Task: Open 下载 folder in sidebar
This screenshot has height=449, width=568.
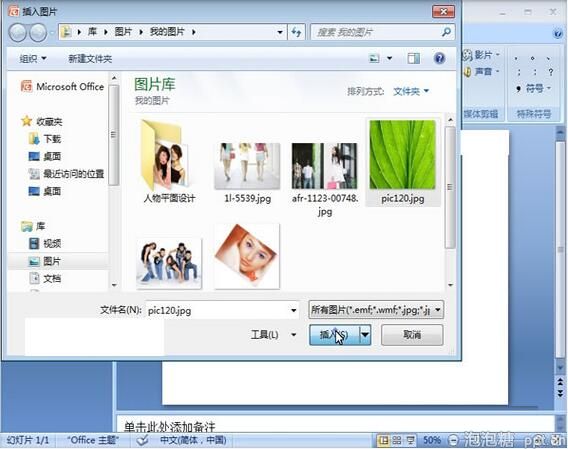Action: coord(45,139)
